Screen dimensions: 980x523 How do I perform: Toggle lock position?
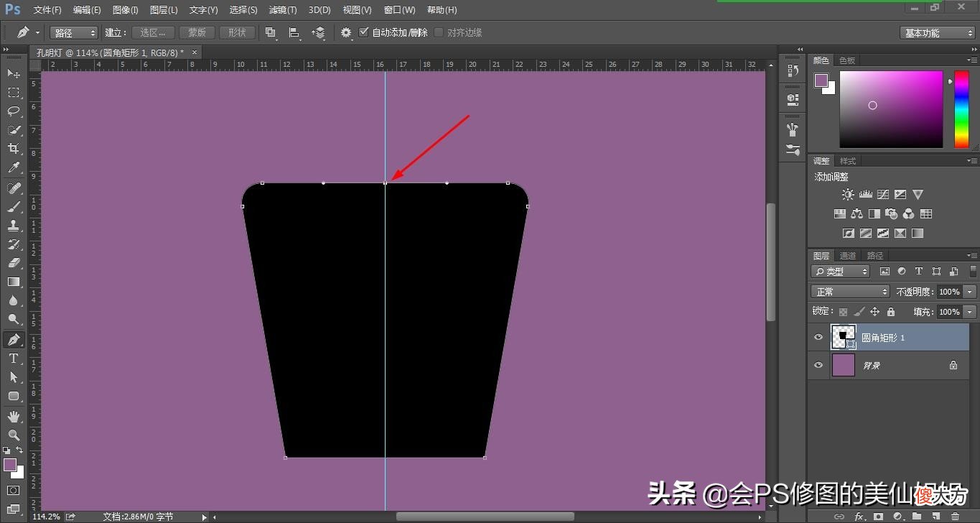875,312
